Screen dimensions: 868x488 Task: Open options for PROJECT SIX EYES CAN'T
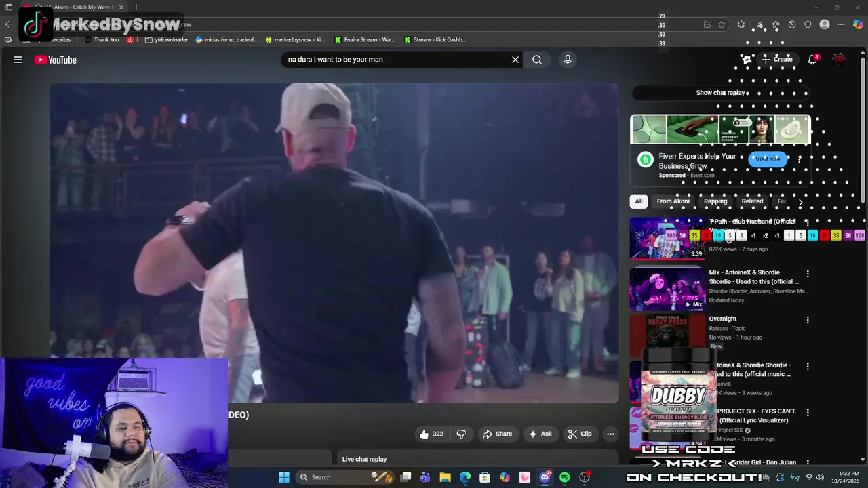click(807, 412)
